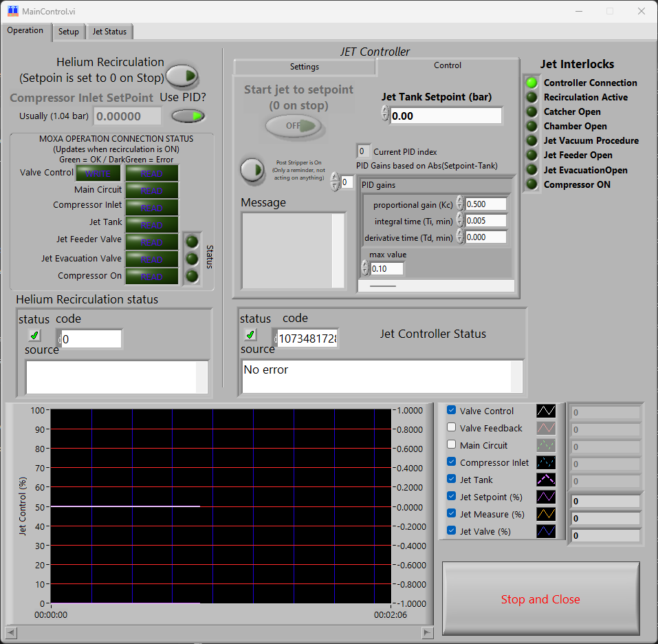Click Jet Tank READ indicator

(151, 224)
